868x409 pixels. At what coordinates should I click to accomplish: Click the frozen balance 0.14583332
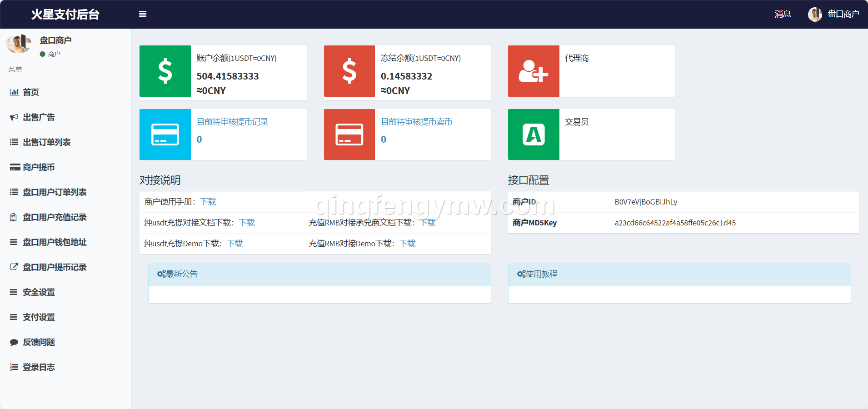coord(406,76)
